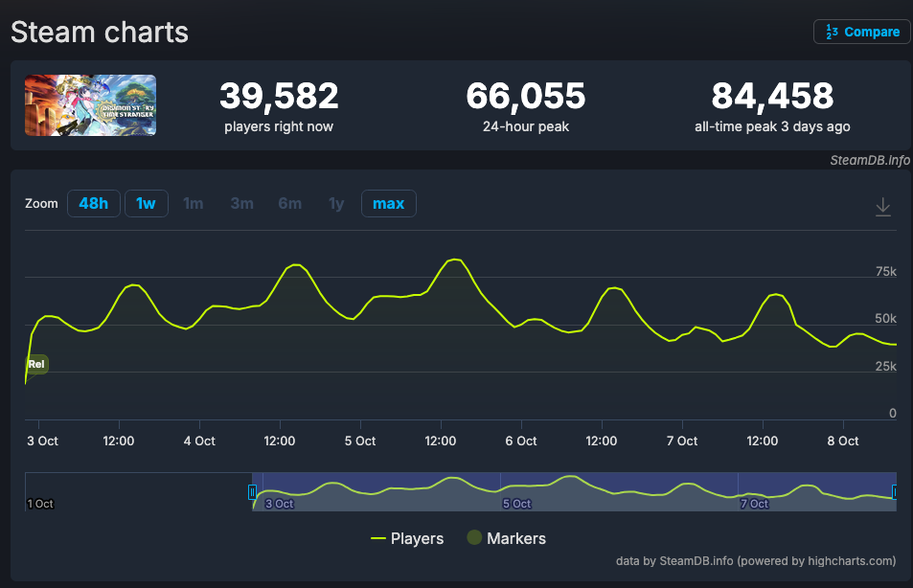Grab the left navigator range handle
This screenshot has height=588, width=913.
coord(253,491)
